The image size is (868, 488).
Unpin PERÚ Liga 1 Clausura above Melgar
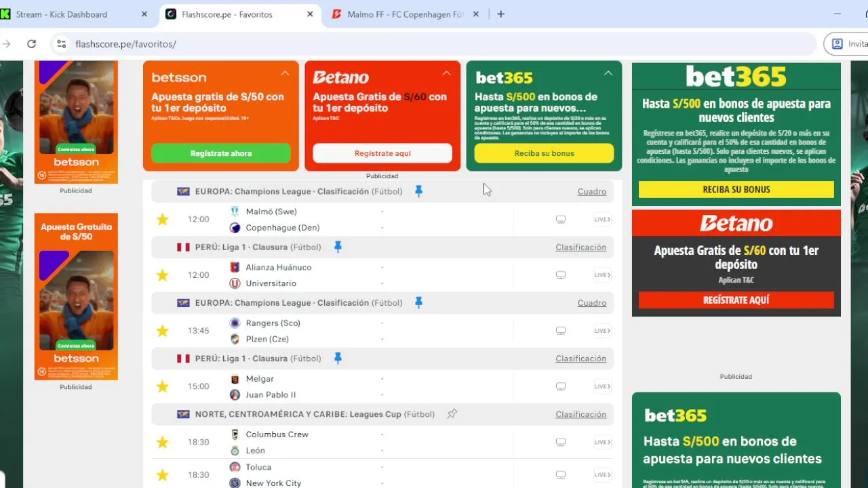pos(338,359)
